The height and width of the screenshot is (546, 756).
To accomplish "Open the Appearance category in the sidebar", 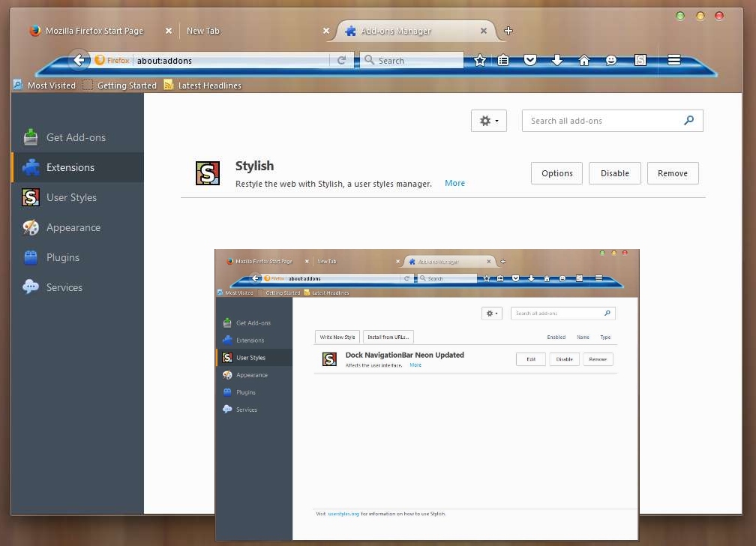I will [73, 227].
